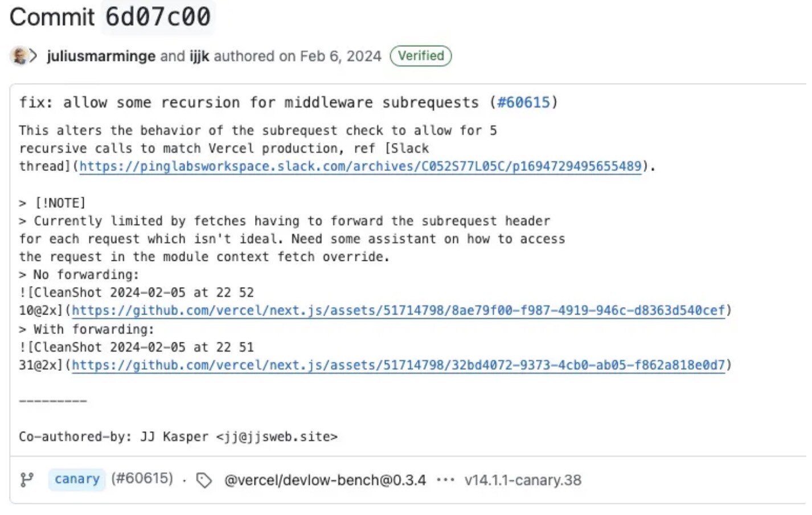Click the tag icon
This screenshot has width=812, height=515.
[x=204, y=480]
